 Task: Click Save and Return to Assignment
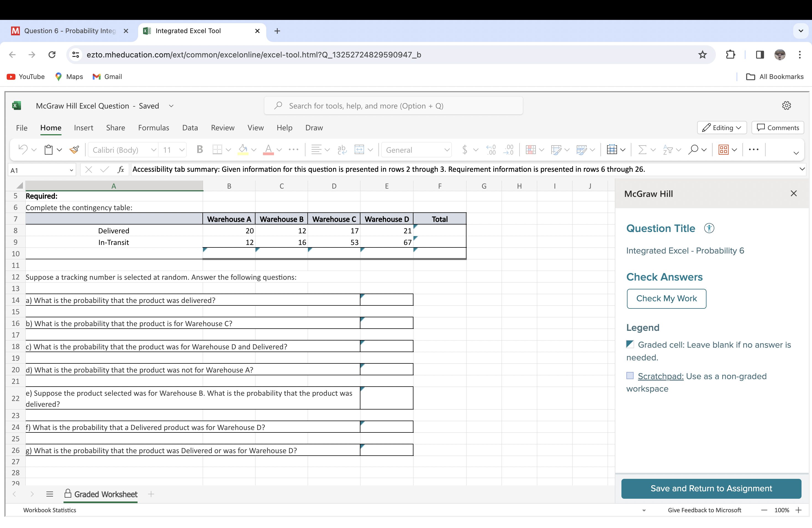coord(711,489)
